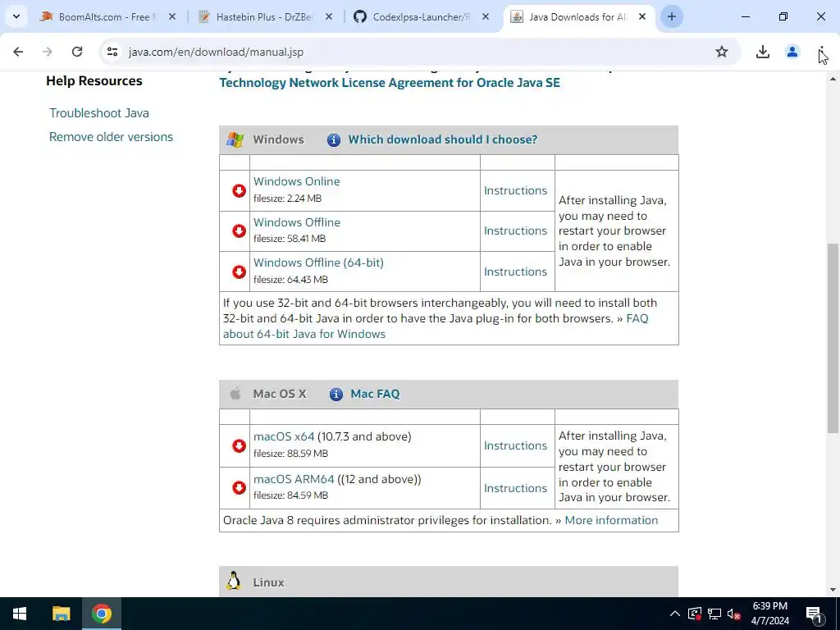Click the muted volume icon in system tray
The width and height of the screenshot is (840, 630).
tap(733, 614)
